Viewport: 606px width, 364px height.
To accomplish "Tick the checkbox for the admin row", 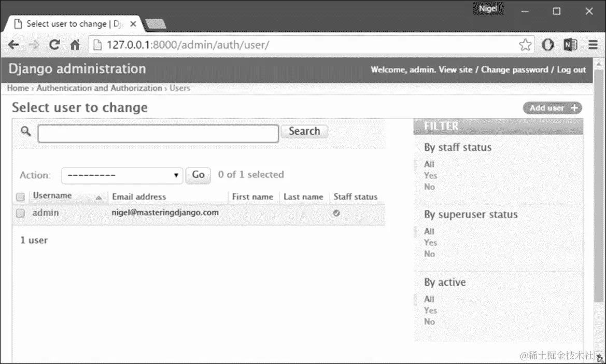I will (20, 213).
